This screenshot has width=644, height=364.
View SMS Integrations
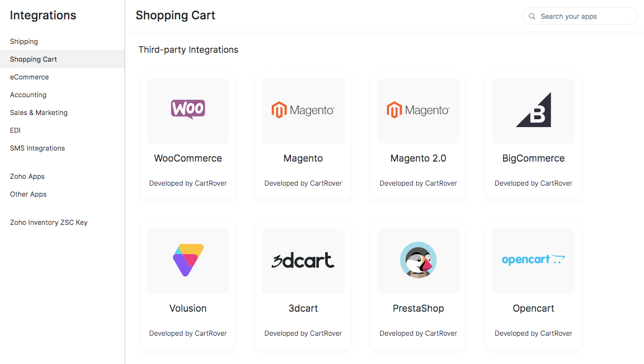coord(37,148)
